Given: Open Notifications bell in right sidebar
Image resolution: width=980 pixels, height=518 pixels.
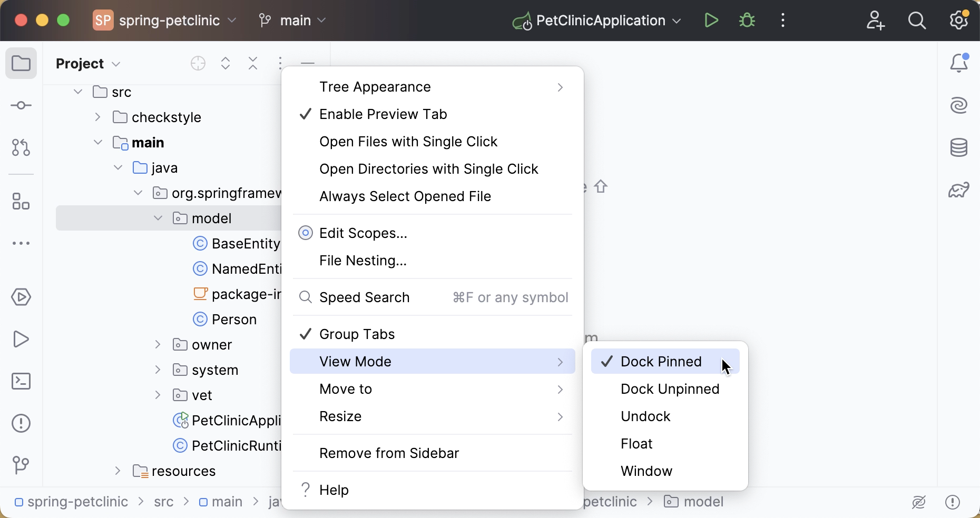Looking at the screenshot, I should [x=959, y=64].
